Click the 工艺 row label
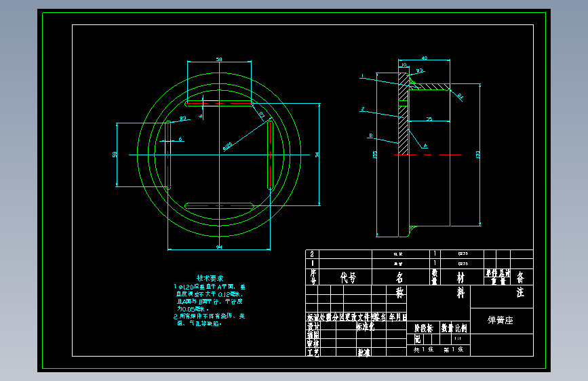Screen dimensions: 588x381 point(313,353)
